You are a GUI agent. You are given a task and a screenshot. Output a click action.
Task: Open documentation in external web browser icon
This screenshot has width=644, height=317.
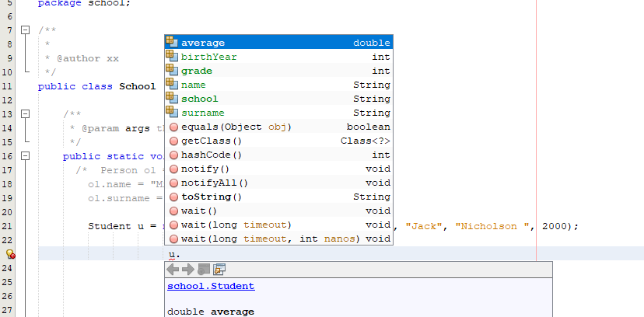point(204,270)
